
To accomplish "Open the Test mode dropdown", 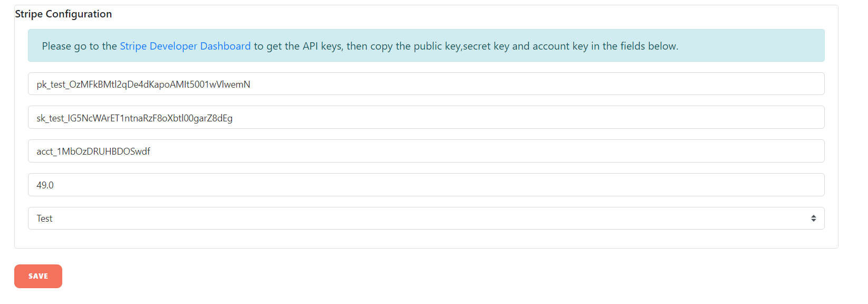I will pos(426,218).
